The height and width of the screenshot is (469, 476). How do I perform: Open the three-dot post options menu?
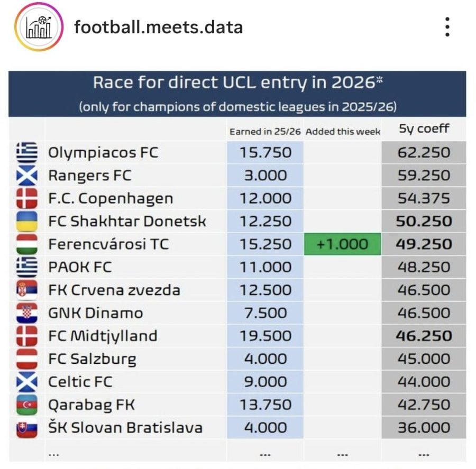[447, 27]
